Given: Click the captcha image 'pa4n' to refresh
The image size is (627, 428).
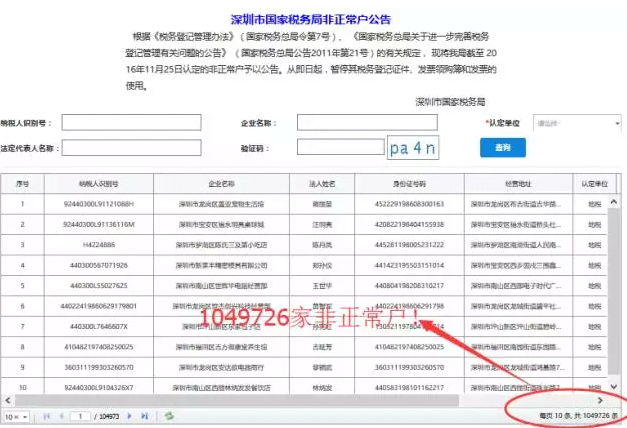Looking at the screenshot, I should click(413, 148).
